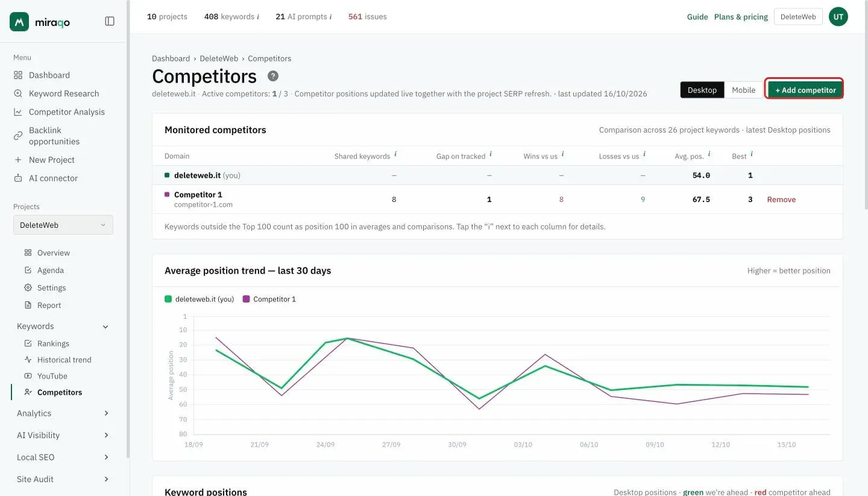Click DeleteWeb in the breadcrumb

click(x=219, y=58)
